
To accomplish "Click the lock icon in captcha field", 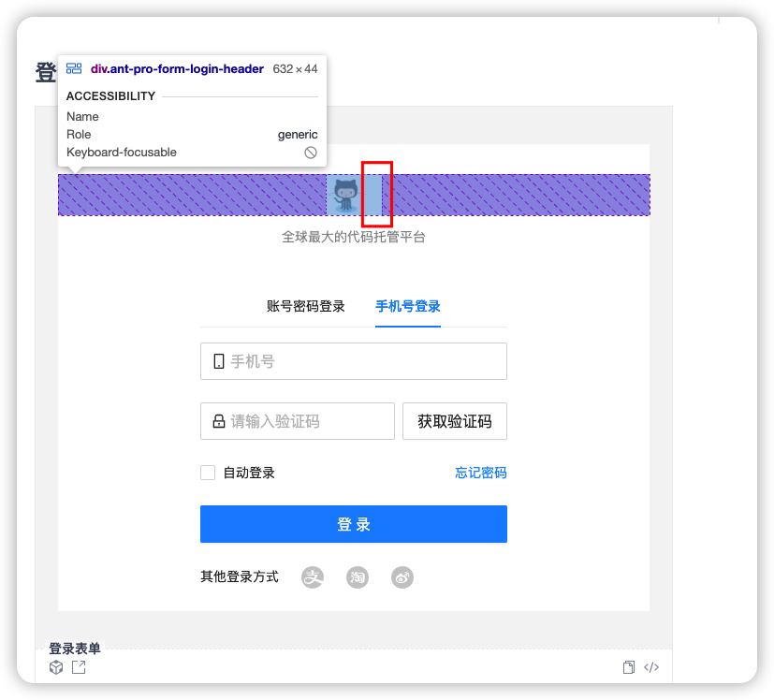I will (x=219, y=421).
